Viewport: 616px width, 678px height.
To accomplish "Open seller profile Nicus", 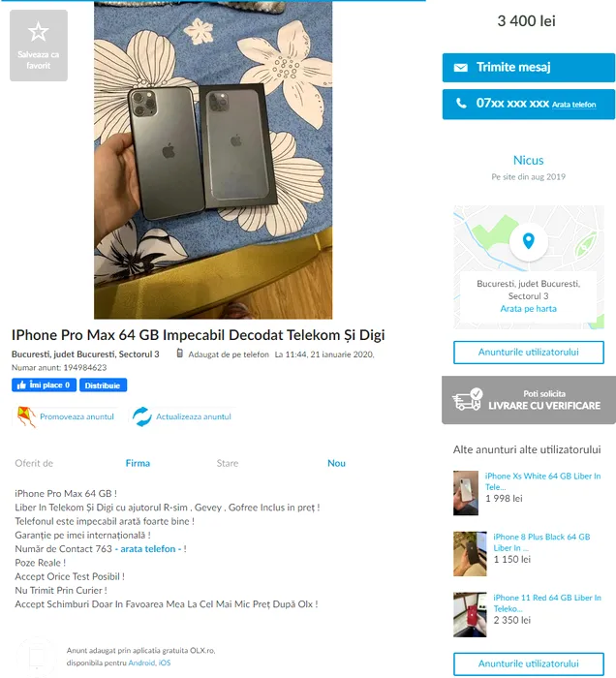I will coord(528,160).
